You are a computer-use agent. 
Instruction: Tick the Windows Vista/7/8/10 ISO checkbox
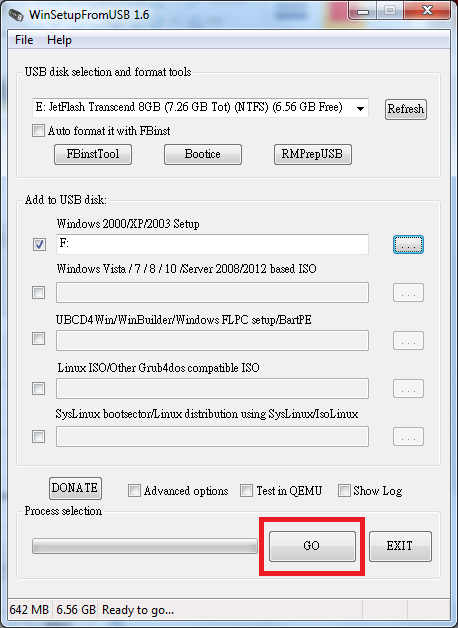point(38,292)
